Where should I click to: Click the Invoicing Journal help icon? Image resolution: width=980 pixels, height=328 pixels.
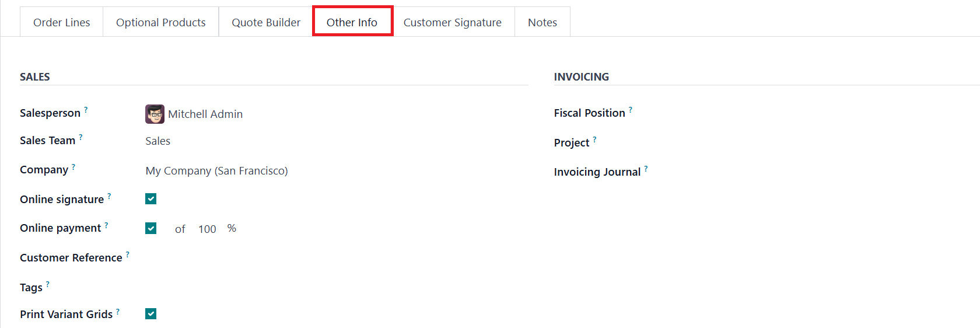(x=646, y=169)
